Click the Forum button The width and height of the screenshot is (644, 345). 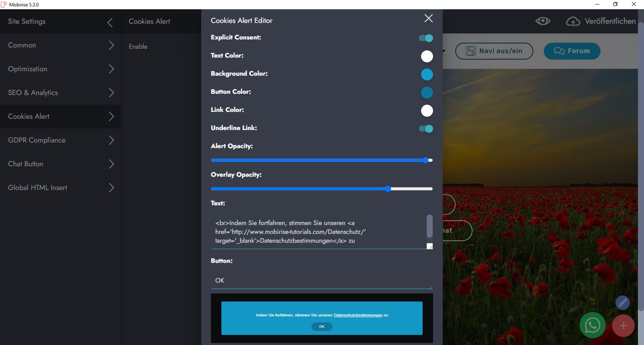(572, 51)
